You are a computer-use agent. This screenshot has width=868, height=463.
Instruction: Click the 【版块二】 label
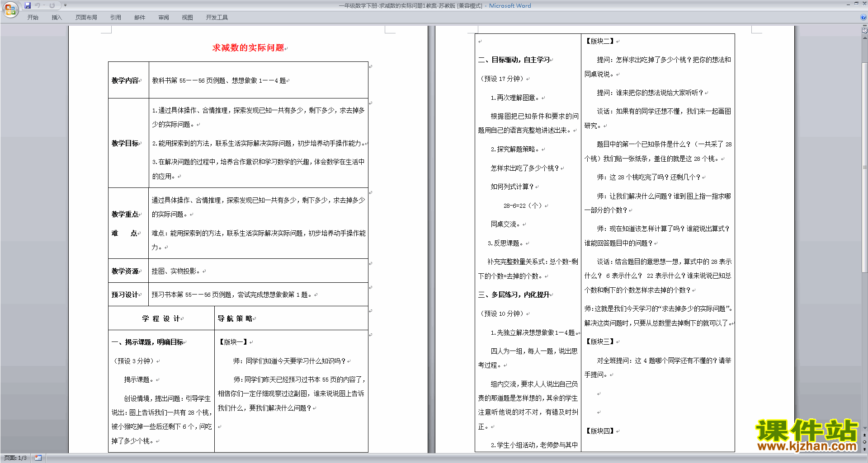pos(600,41)
